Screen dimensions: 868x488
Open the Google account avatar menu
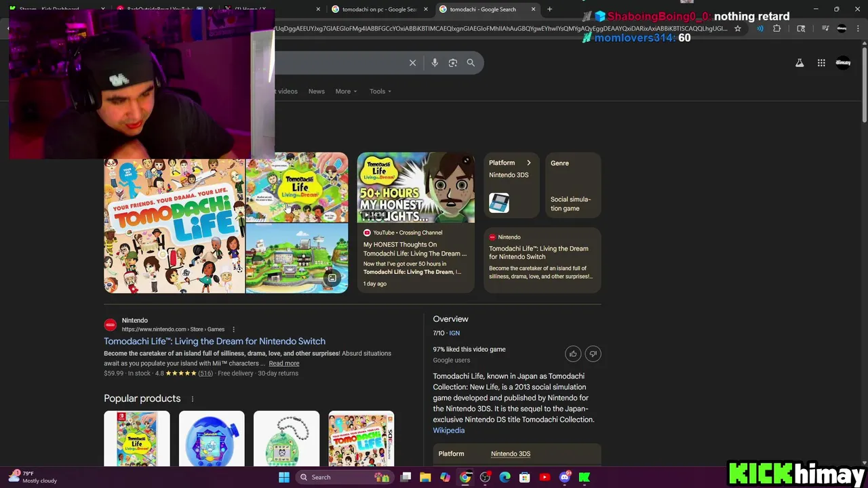(843, 62)
